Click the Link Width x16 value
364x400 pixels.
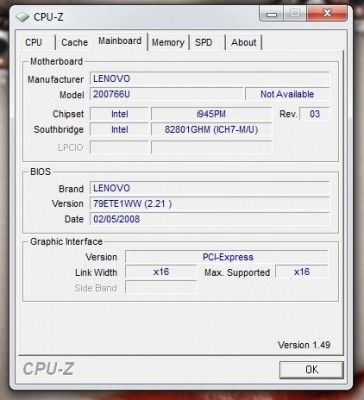click(x=161, y=272)
